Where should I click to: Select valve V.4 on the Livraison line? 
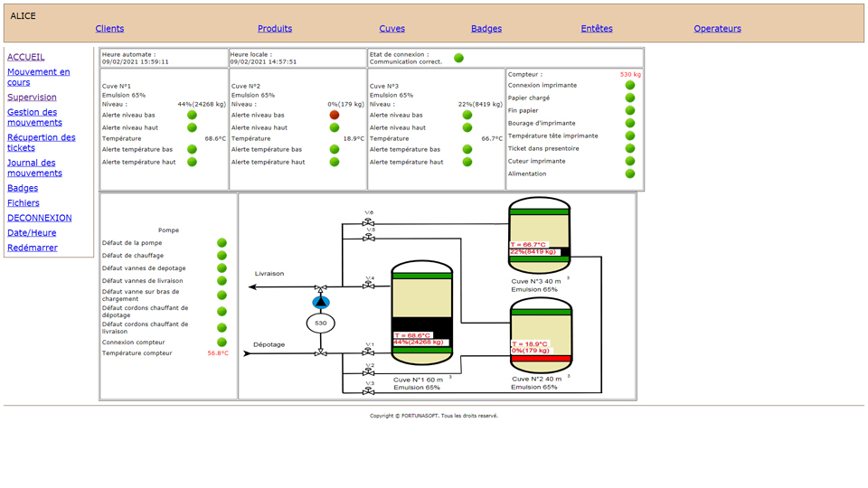369,286
